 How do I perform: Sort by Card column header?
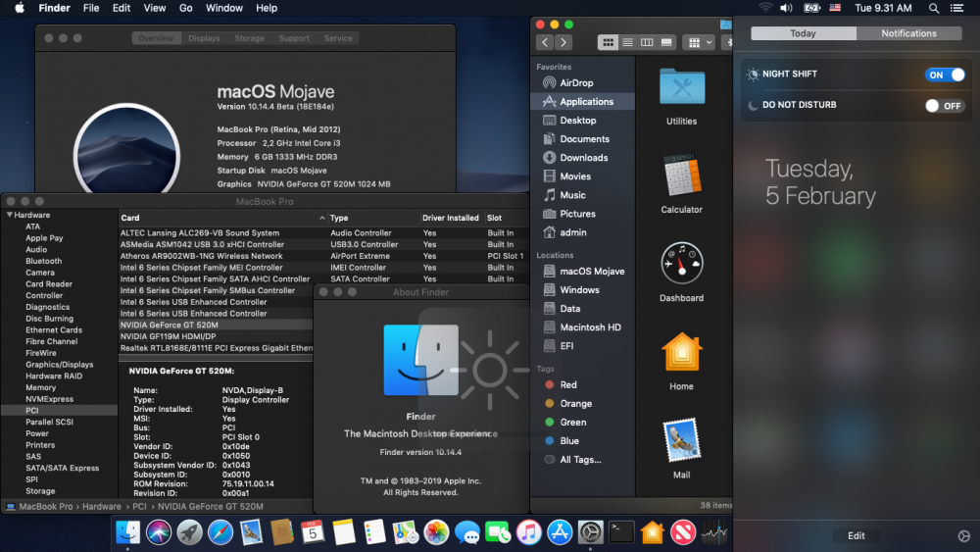(x=222, y=218)
